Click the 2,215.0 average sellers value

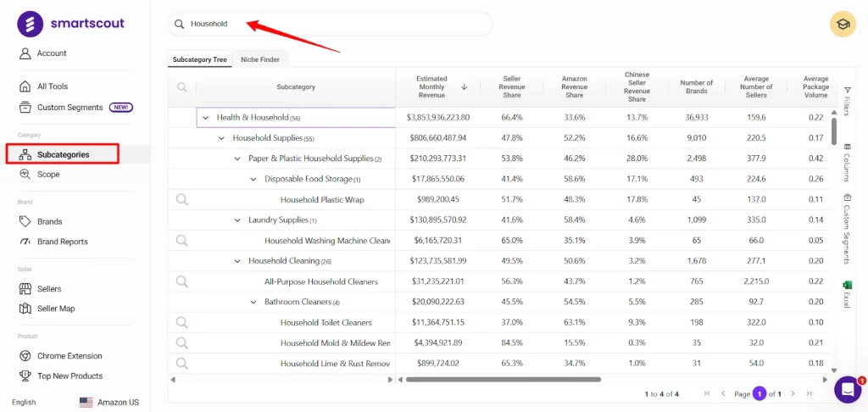756,281
